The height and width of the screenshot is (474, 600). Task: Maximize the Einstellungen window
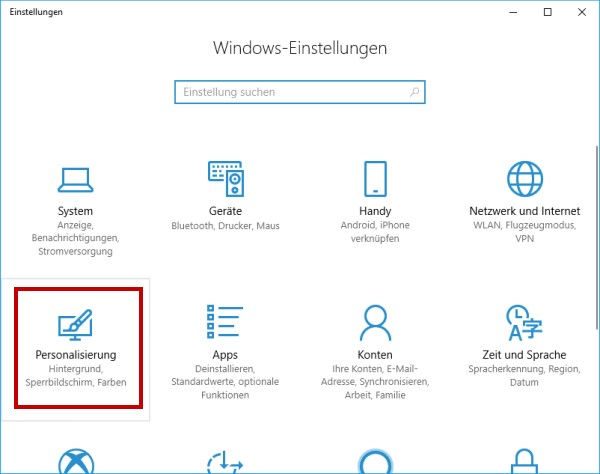pyautogui.click(x=548, y=12)
